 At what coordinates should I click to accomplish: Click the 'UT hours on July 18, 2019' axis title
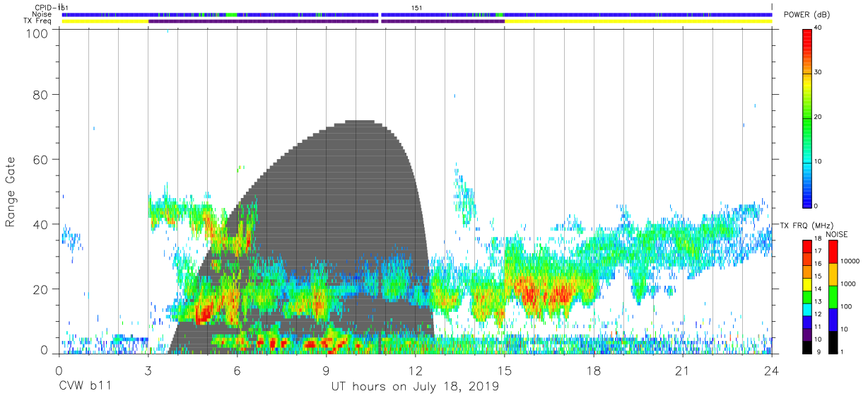415,387
